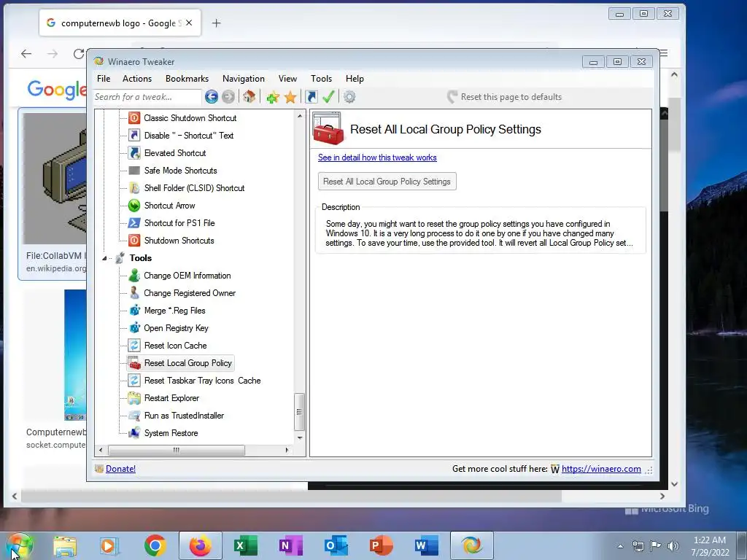Select 'Safe Mode Shortcuts' tree item
Screen dimensions: 747x560
click(x=181, y=171)
